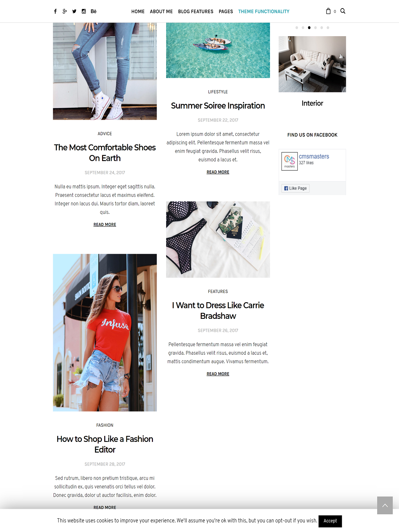
Task: Open the Blog Features menu
Action: [x=196, y=11]
